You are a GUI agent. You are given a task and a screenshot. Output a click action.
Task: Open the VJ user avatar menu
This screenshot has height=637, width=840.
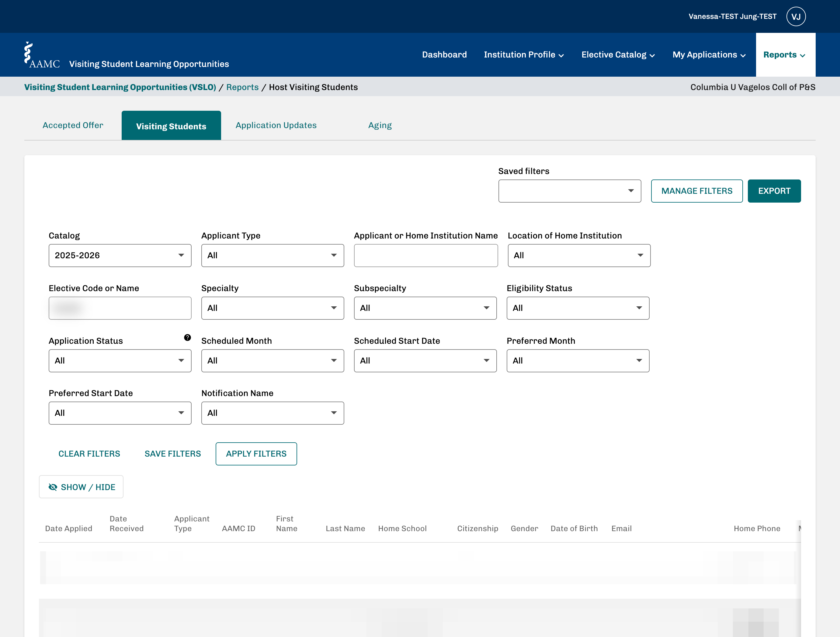point(796,16)
